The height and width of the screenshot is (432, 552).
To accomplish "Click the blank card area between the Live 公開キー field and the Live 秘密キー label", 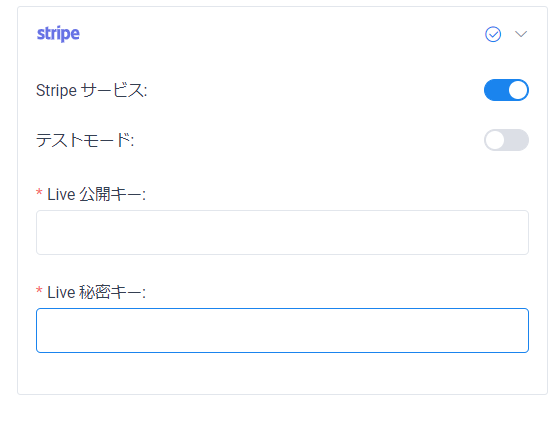I will pos(282,268).
